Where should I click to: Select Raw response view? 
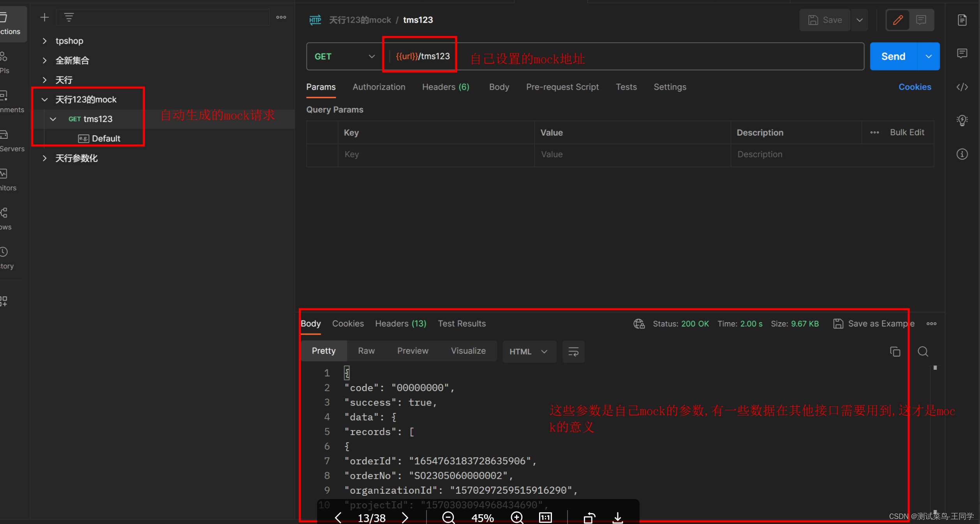[366, 351]
